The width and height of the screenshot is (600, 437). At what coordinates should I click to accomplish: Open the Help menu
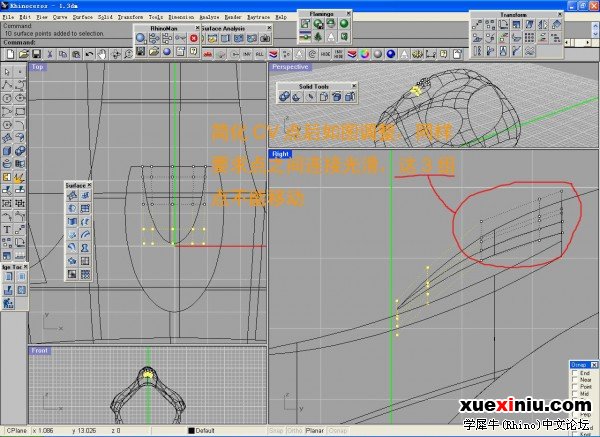(281, 17)
